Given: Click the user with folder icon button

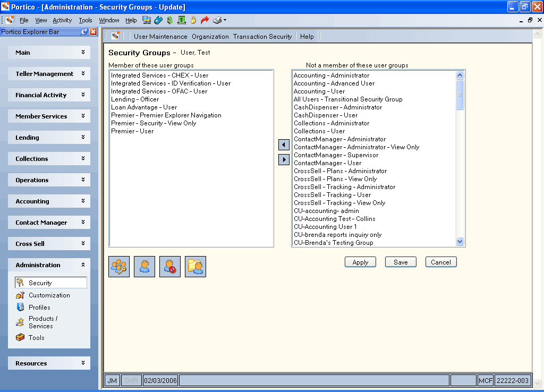Looking at the screenshot, I should [x=195, y=267].
